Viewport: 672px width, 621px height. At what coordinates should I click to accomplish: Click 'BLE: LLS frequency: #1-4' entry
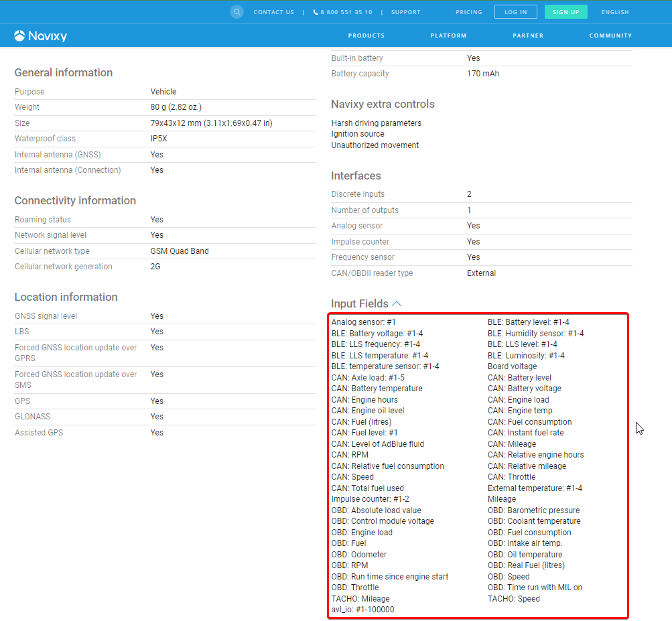(x=375, y=344)
